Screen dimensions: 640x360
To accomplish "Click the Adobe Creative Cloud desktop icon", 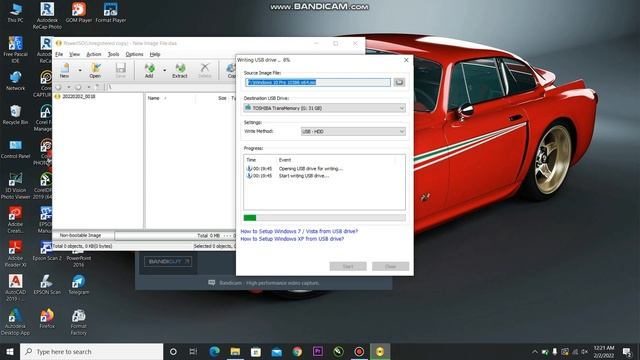I will (15, 220).
